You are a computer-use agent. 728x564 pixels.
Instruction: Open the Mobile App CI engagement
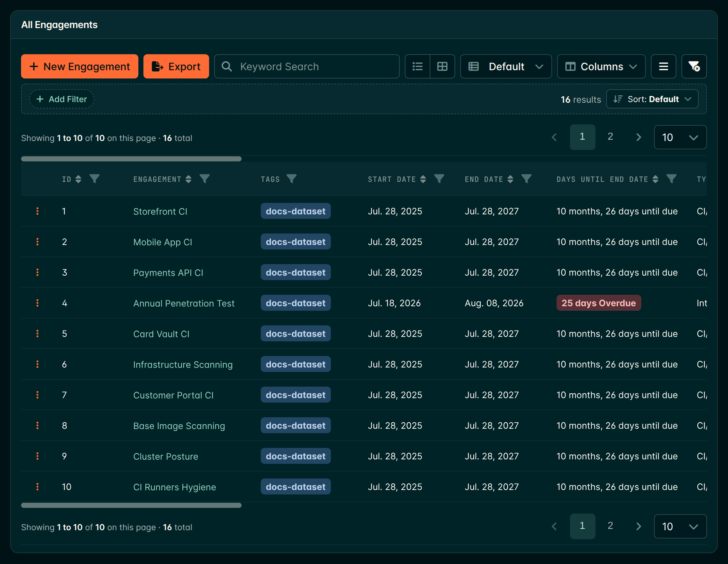pos(163,242)
